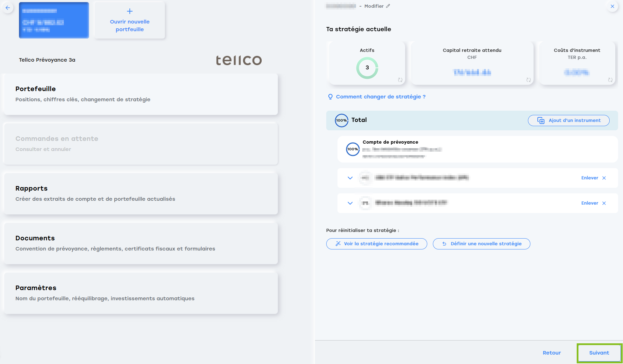623x364 pixels.
Task: Go back using the left arrow icon
Action: point(8,7)
